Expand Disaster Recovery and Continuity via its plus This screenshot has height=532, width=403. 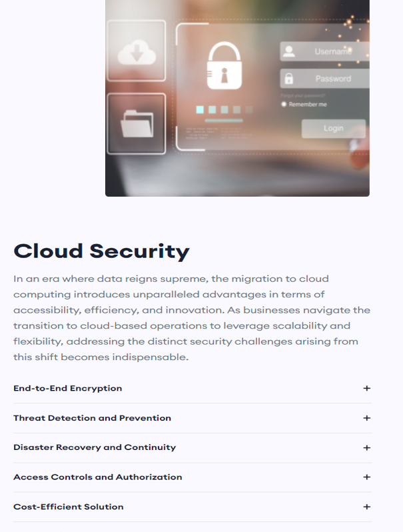point(366,448)
